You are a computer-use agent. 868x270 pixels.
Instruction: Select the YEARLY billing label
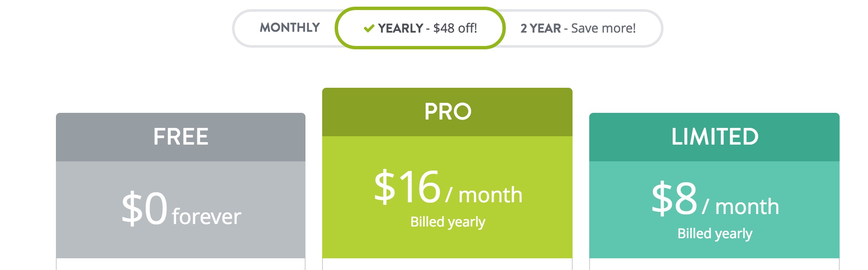(400, 28)
